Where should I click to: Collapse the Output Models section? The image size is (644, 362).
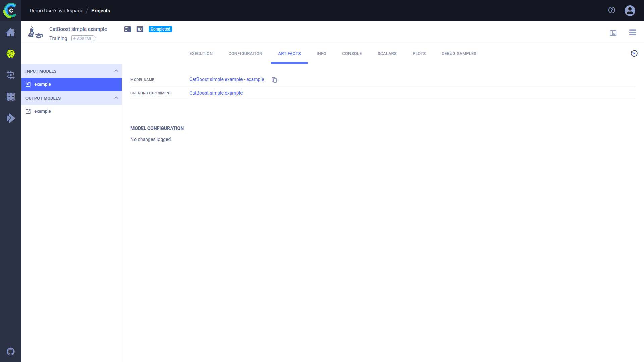[116, 98]
